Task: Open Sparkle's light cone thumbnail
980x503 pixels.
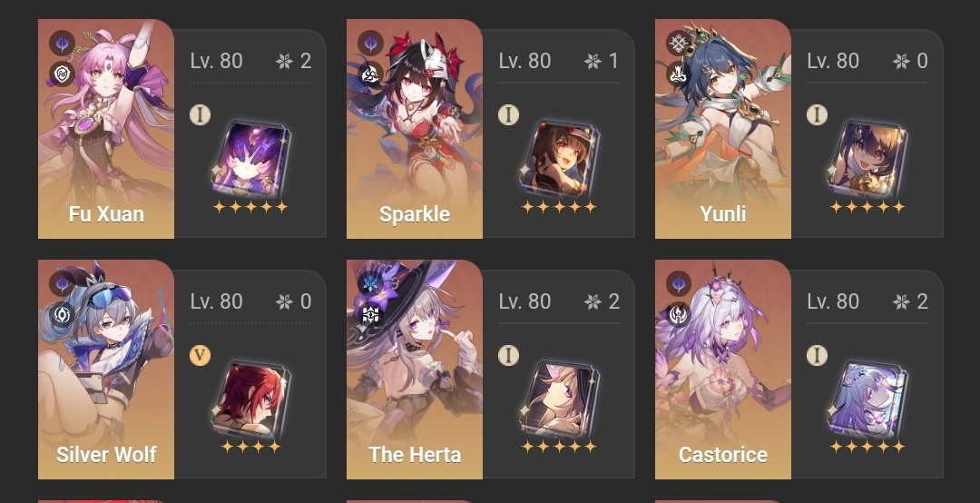Action: click(559, 159)
